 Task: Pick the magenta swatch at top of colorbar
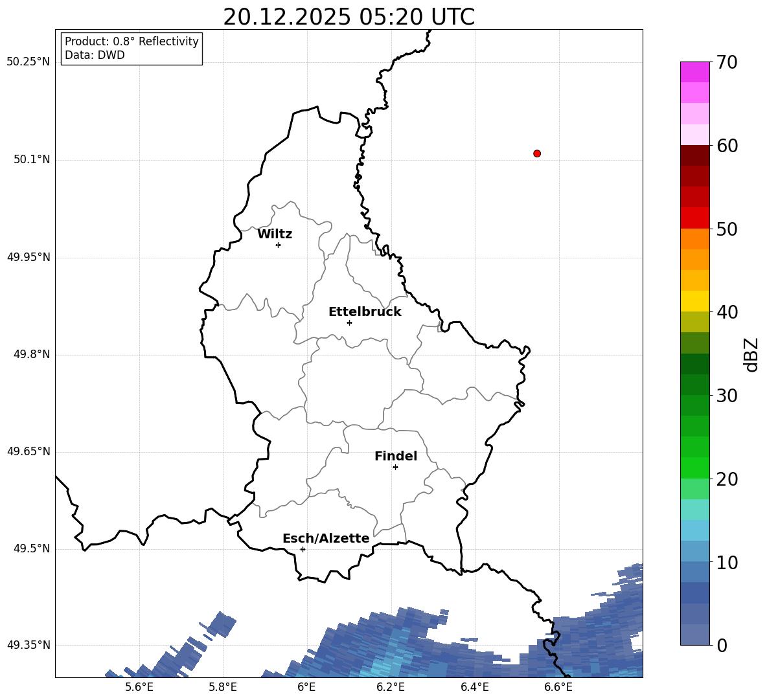click(694, 72)
